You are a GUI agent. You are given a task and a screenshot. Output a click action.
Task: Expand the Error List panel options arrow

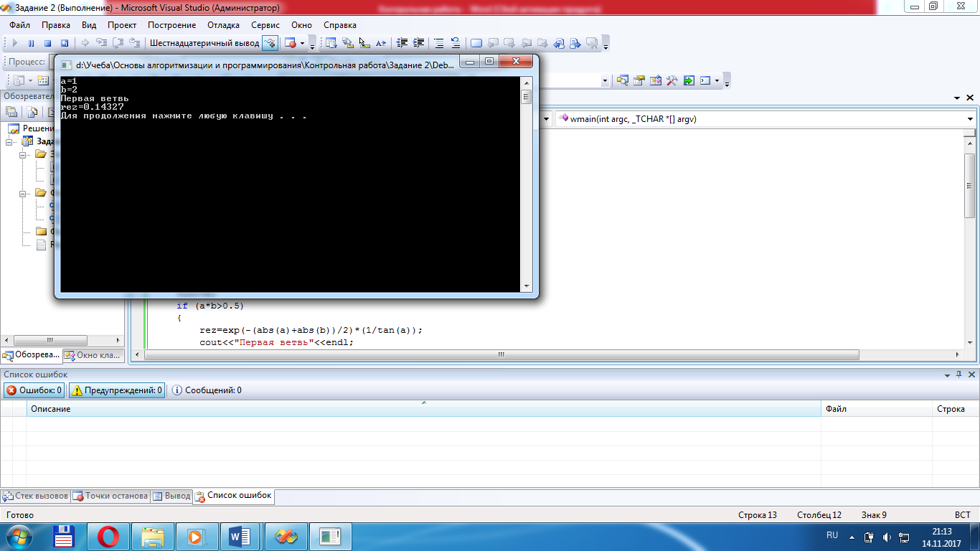pos(946,375)
